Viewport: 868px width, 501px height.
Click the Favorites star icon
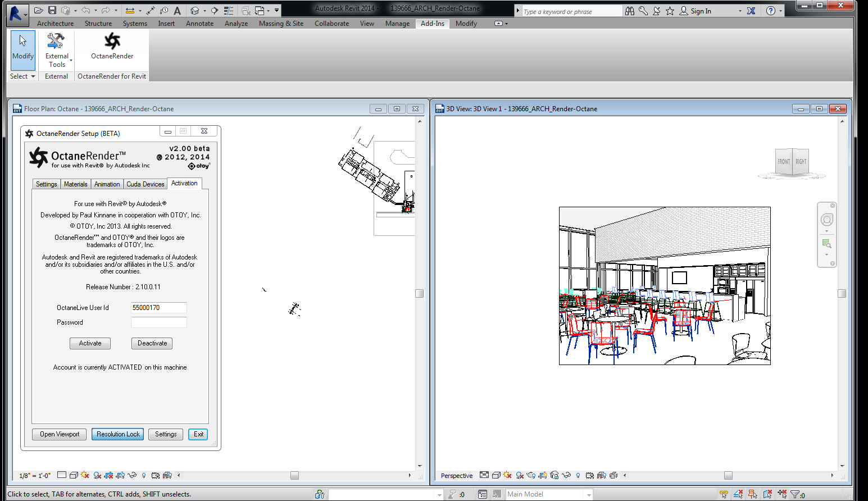click(x=670, y=11)
